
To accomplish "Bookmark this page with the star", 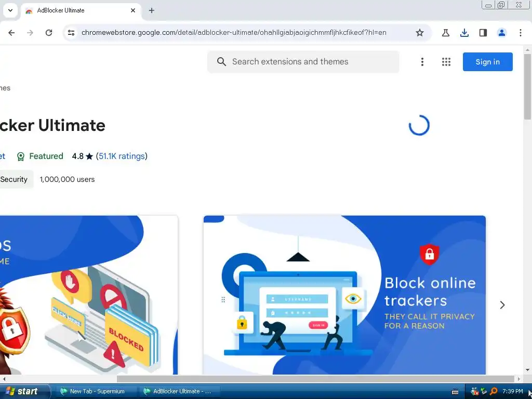I will (x=420, y=33).
